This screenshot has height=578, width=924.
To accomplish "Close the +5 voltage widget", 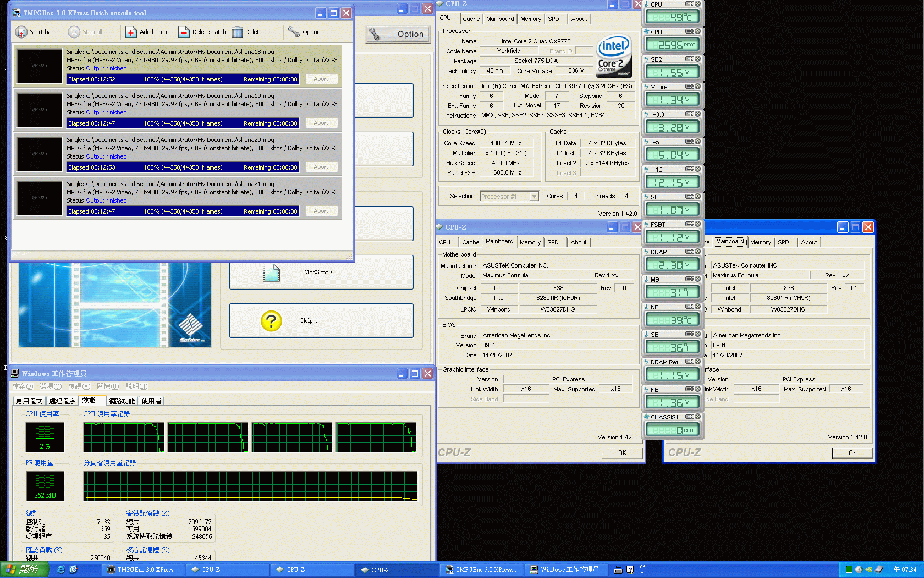I will [697, 141].
